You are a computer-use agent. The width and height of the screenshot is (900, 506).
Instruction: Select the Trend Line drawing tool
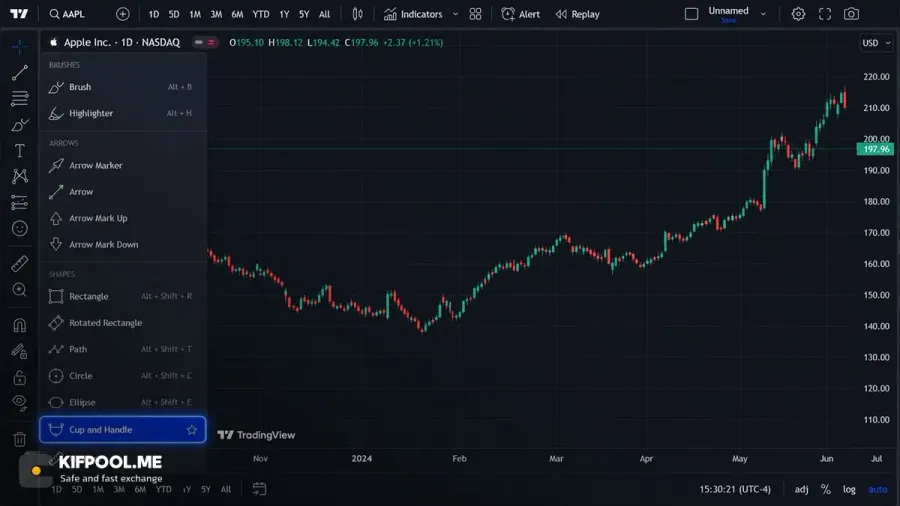[20, 72]
